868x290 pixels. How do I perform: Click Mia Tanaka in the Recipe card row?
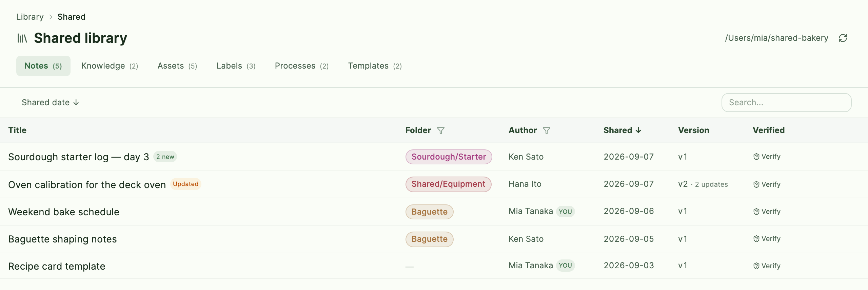531,266
